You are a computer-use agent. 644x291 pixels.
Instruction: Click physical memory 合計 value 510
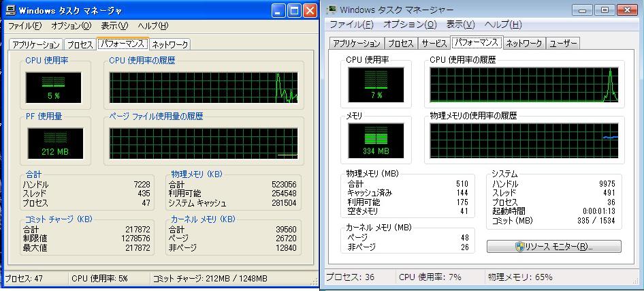click(462, 184)
